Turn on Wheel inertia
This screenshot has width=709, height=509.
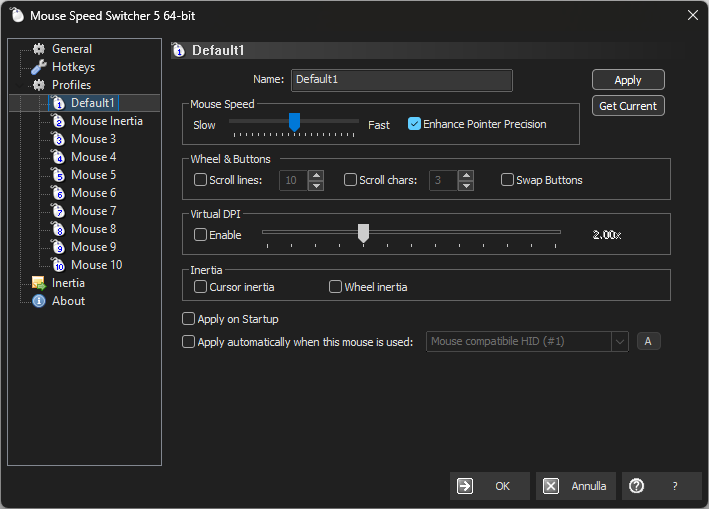[336, 287]
